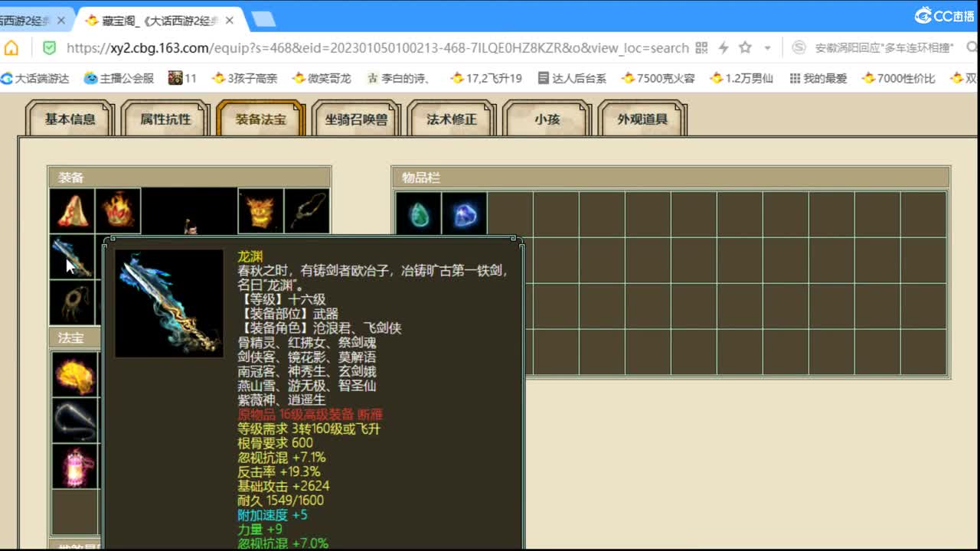
Task: Click the 装备 panel header
Action: (189, 178)
